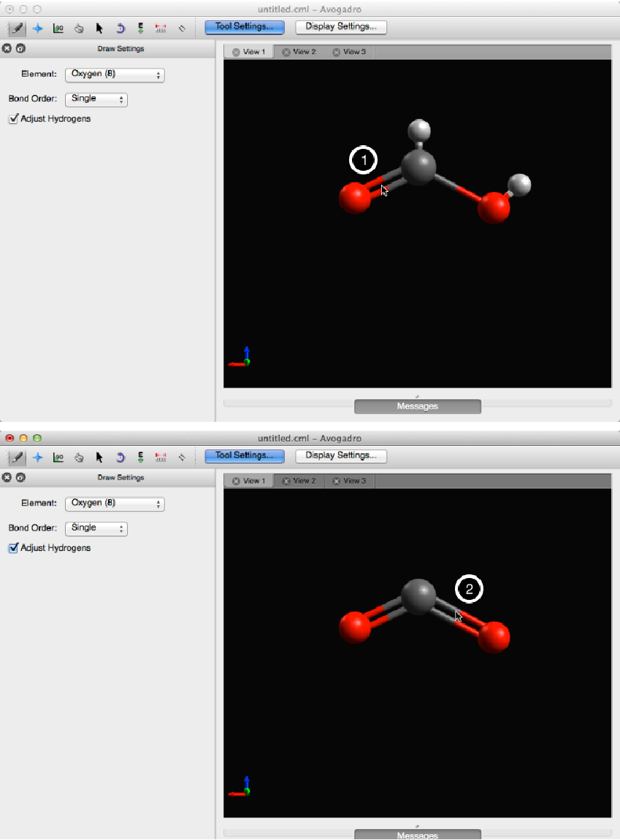Viewport: 620px width, 840px height.
Task: Toggle Adjust Hydrogens checkbox in bottom window
Action: (13, 547)
